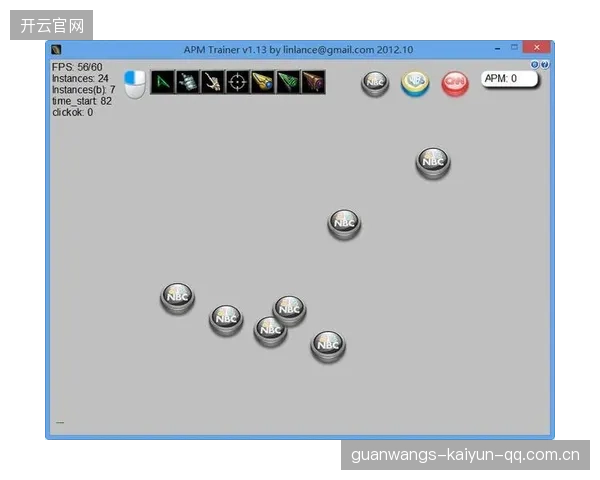Toggle the gray NBC button in the top bar
The height and width of the screenshot is (480, 600).
coord(375,83)
